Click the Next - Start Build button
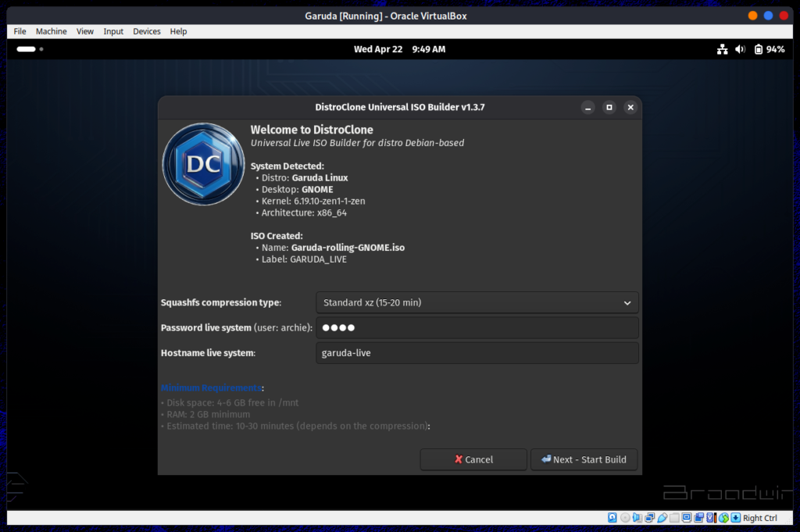800x532 pixels. (x=584, y=459)
